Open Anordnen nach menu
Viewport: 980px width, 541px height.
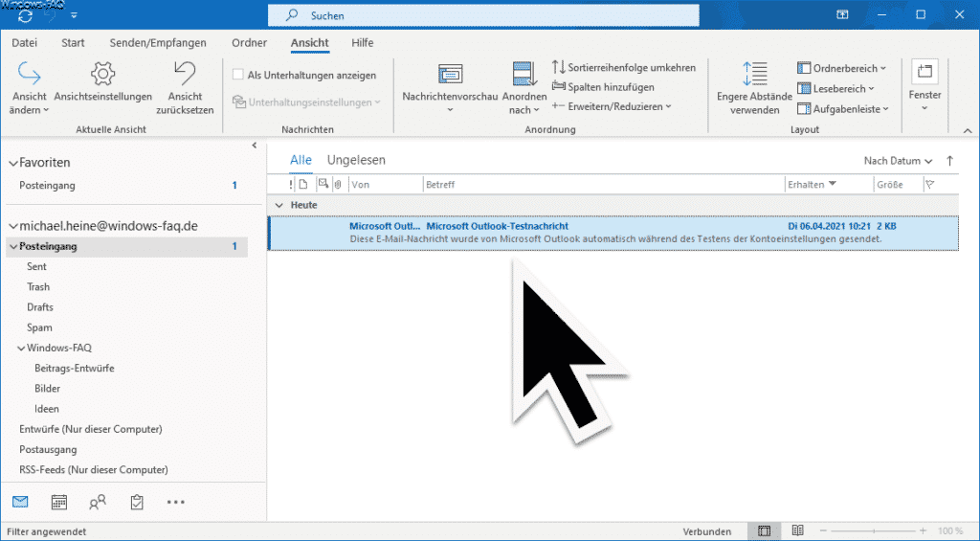(x=524, y=89)
